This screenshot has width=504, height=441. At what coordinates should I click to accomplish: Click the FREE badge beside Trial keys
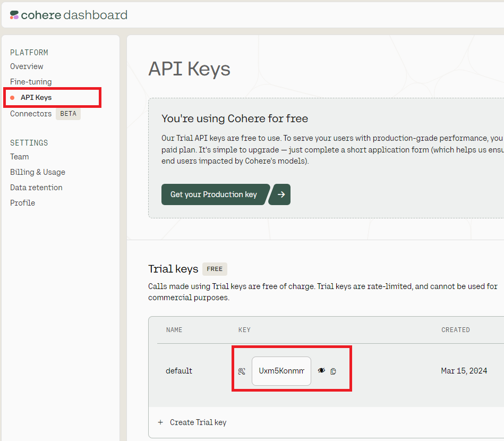[215, 269]
